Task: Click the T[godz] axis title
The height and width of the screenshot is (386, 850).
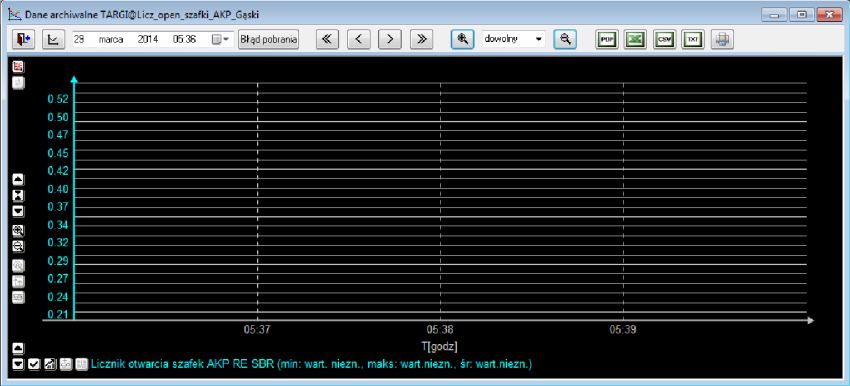Action: [440, 345]
